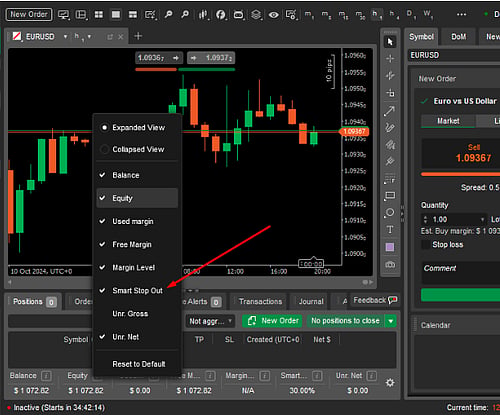Select the m1 timeframe
Viewport: 500px width, 415px height.
point(309,14)
